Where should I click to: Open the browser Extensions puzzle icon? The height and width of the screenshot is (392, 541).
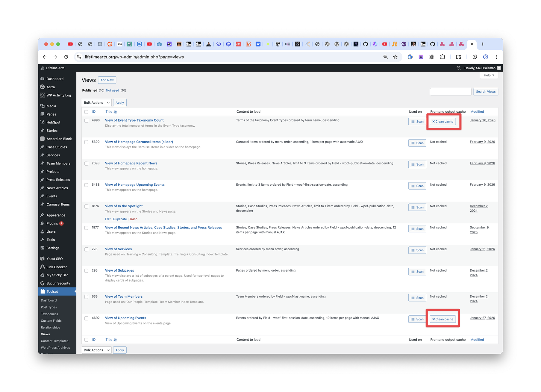click(x=443, y=57)
